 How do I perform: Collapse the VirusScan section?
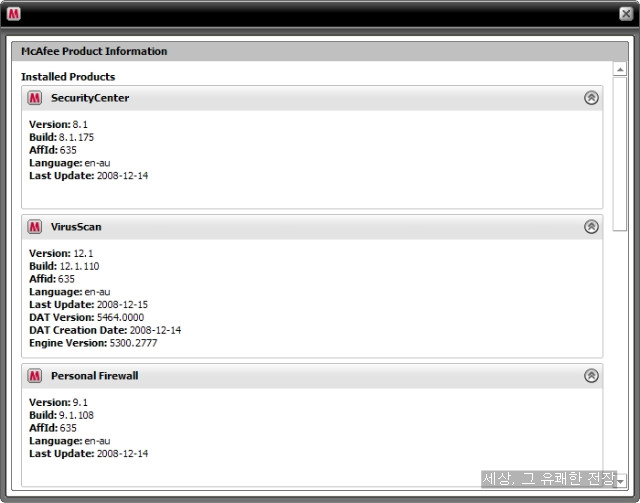click(x=591, y=227)
